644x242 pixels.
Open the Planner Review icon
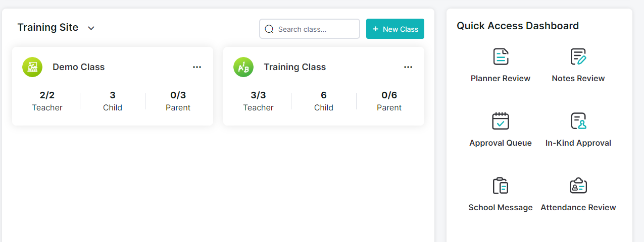pyautogui.click(x=501, y=56)
